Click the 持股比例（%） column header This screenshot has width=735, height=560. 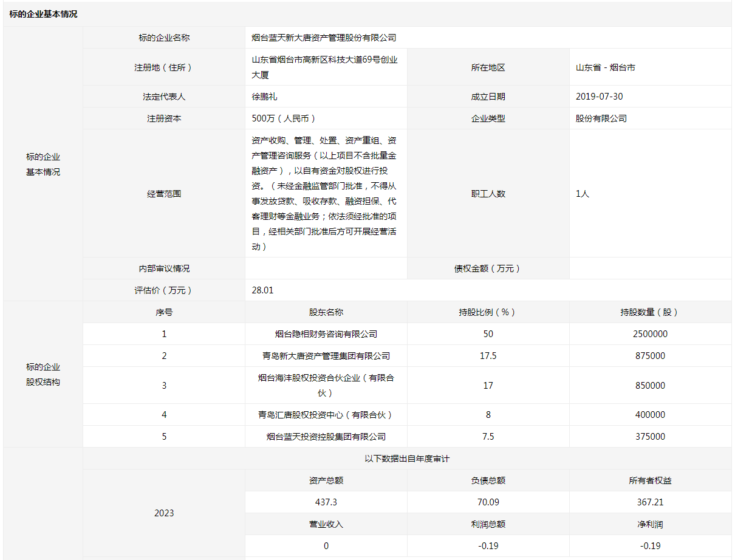point(488,312)
